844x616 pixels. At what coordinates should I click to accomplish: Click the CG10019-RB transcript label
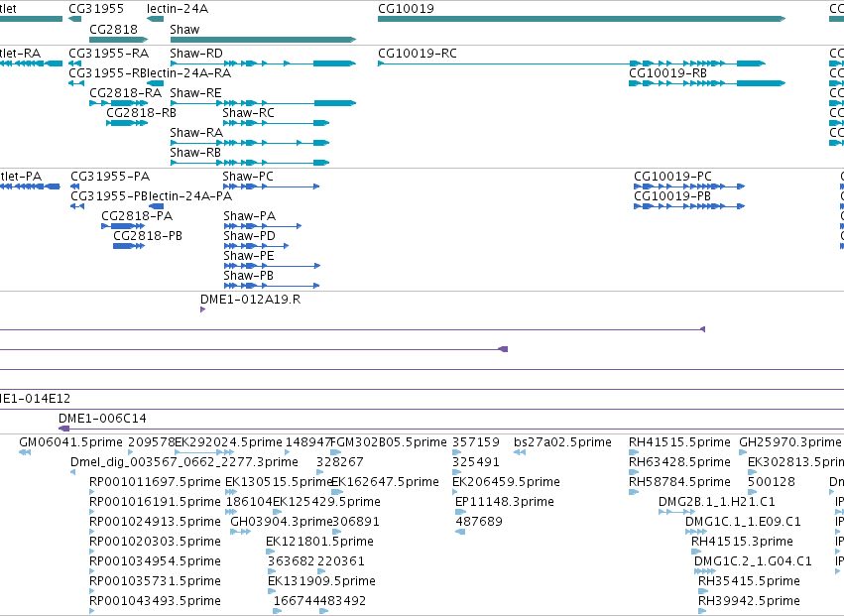pyautogui.click(x=667, y=72)
